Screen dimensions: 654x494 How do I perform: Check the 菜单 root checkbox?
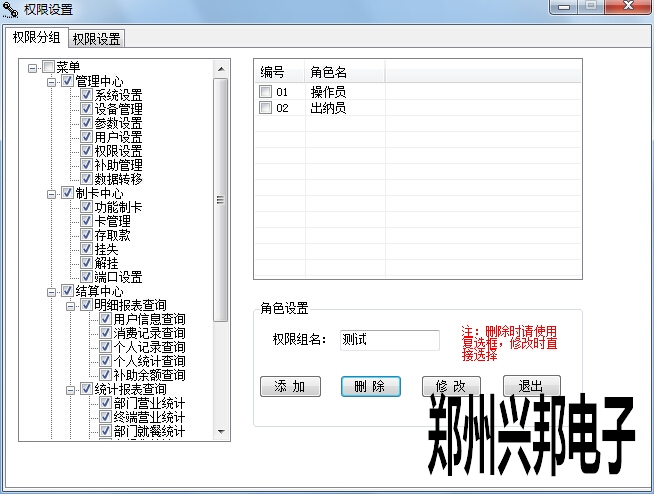point(49,67)
